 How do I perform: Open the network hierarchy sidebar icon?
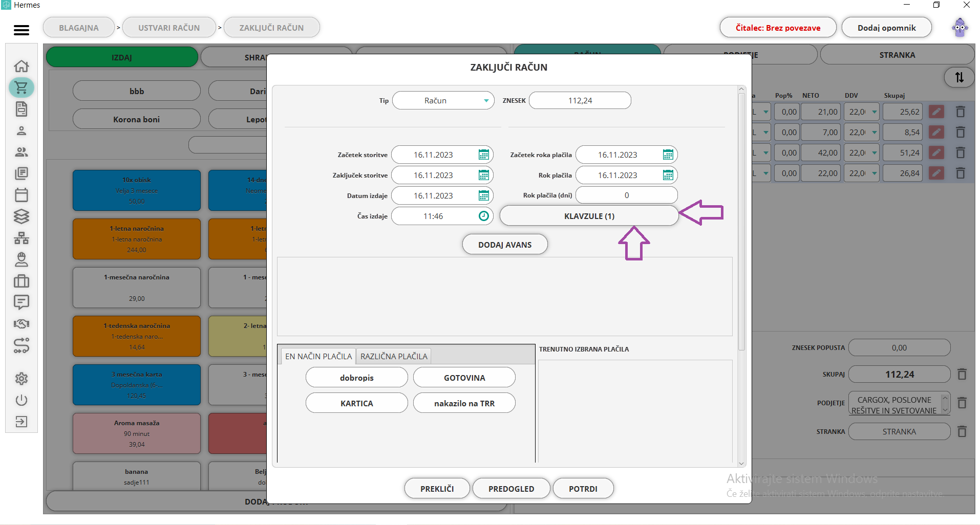22,238
